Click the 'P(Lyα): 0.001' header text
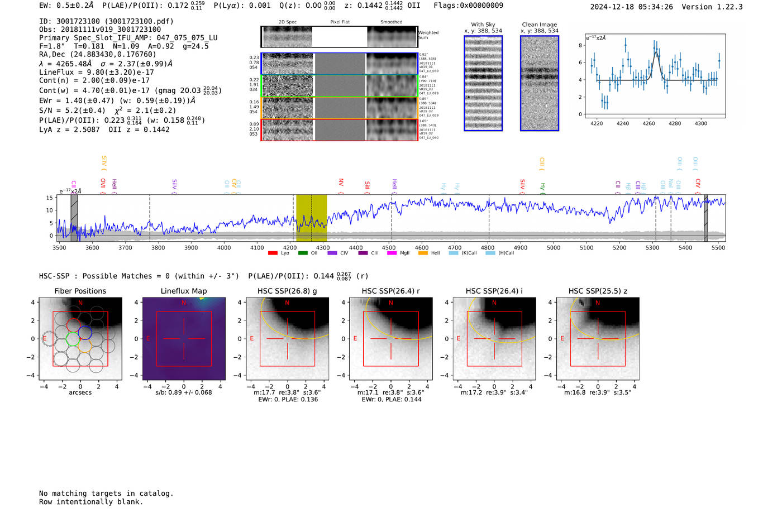This screenshot has width=782, height=532. click(242, 6)
